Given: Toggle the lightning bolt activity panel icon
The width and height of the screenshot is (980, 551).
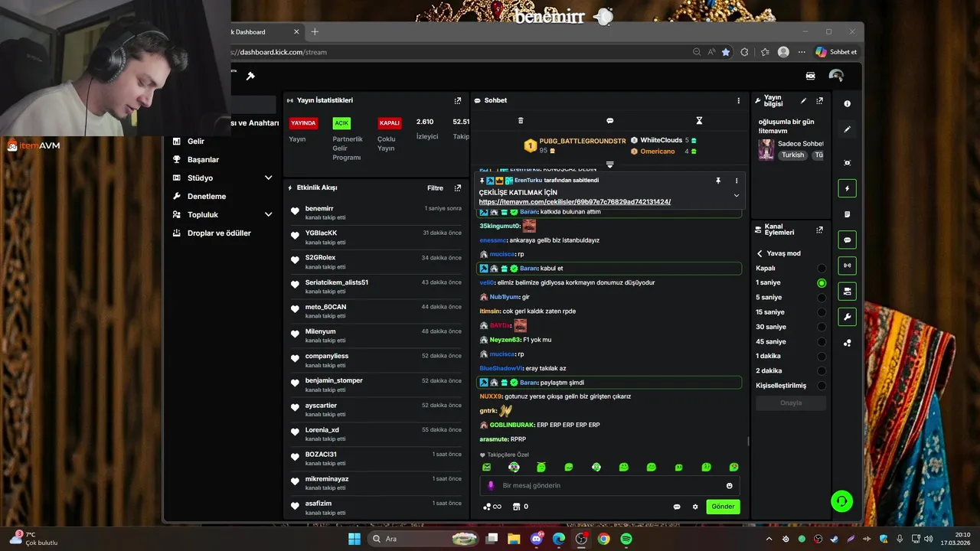Looking at the screenshot, I should point(847,188).
